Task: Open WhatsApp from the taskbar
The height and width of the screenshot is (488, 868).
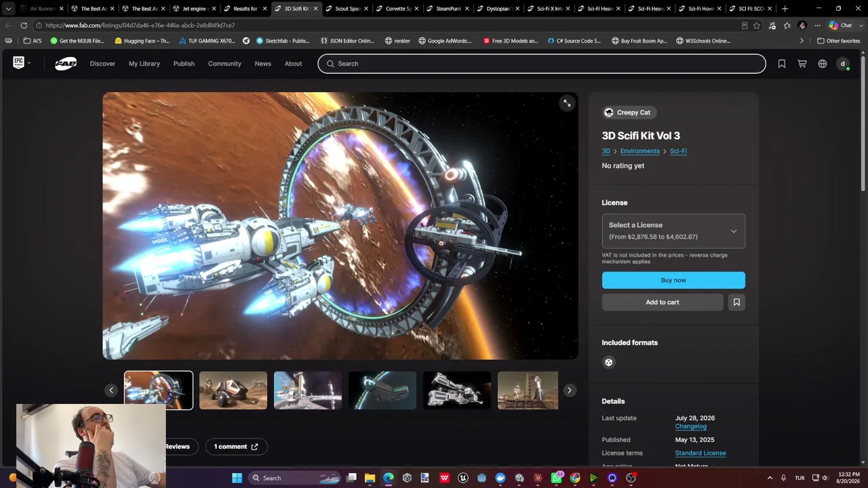Action: [557, 478]
